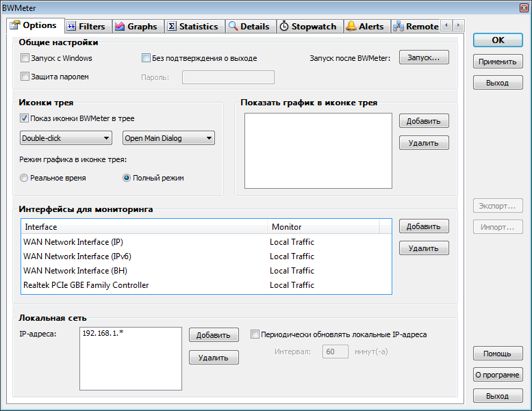Screen dimensions: 532x411
Task: Click the Stopwatch clock icon
Action: 284,26
